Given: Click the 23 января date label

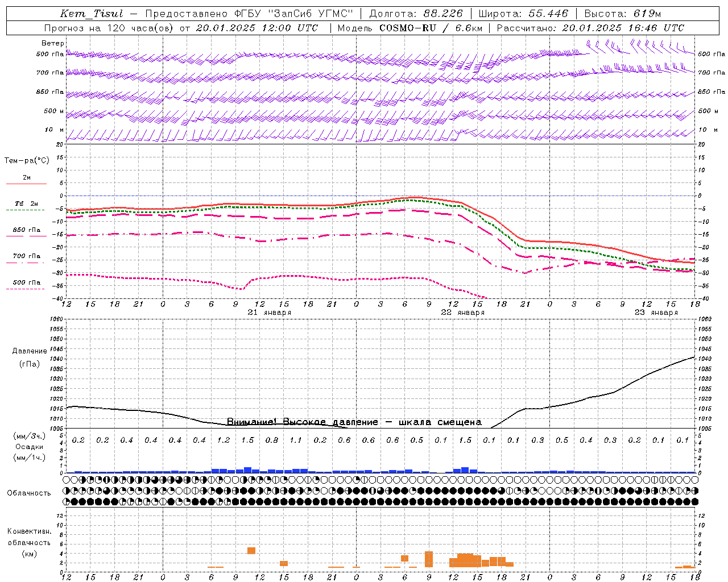Looking at the screenshot, I should click(656, 313).
